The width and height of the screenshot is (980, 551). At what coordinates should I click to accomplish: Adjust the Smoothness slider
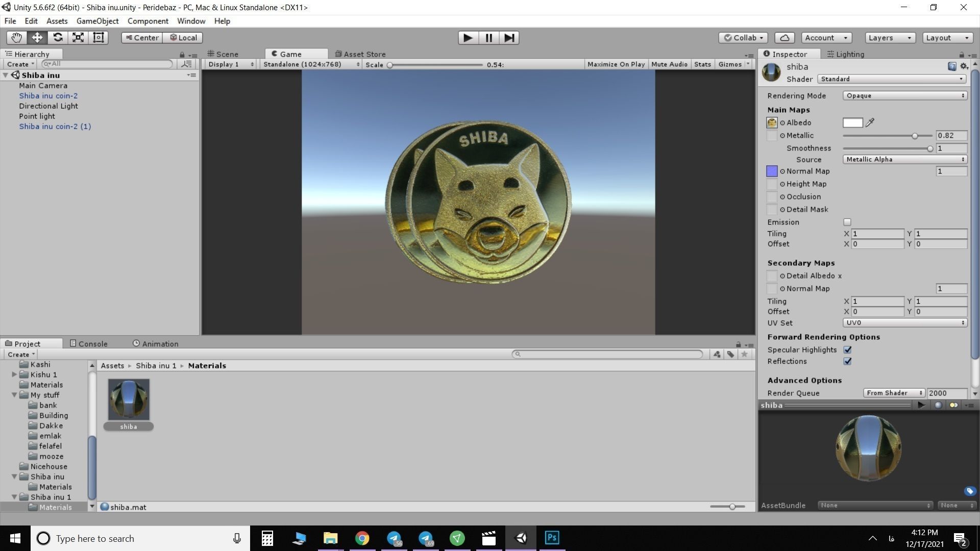point(888,148)
